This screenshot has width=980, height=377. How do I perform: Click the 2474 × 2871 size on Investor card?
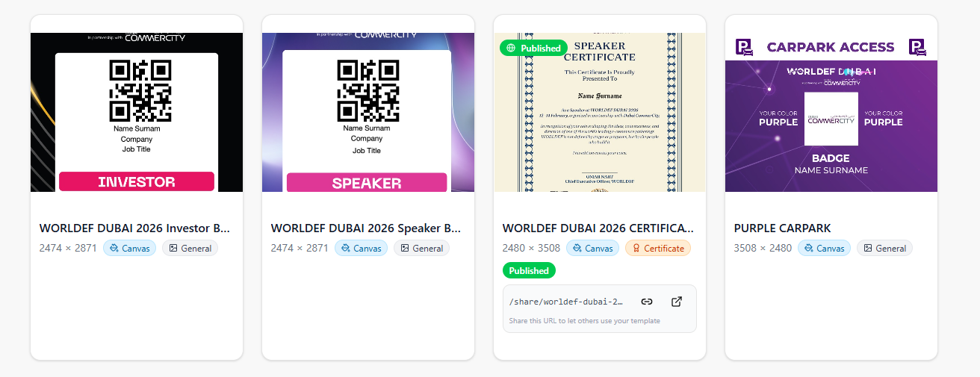[68, 248]
